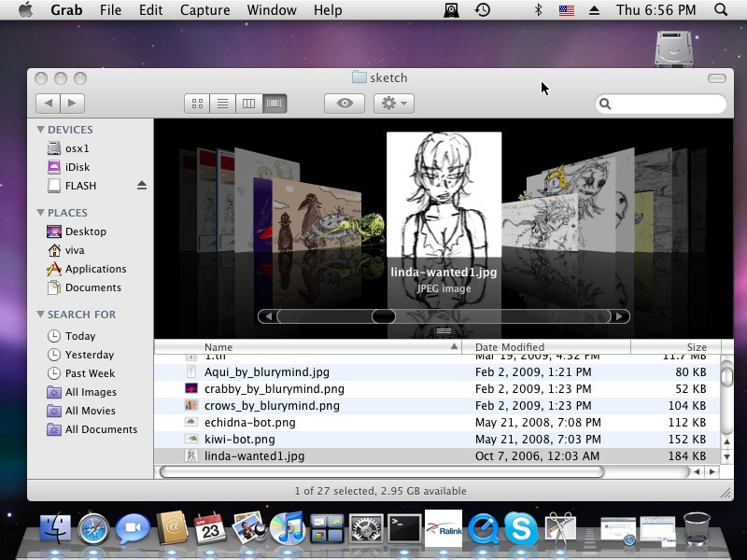Open Documents in the sidebar
Image resolution: width=747 pixels, height=560 pixels.
click(84, 287)
